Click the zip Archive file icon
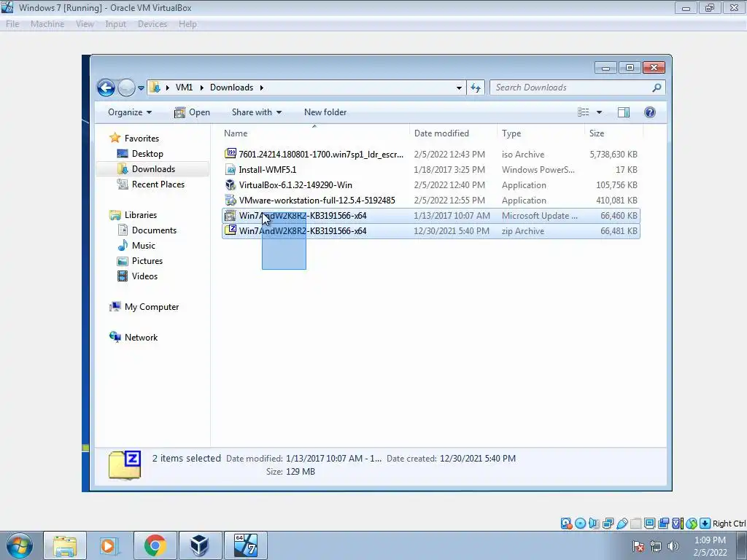This screenshot has width=747, height=560. click(x=231, y=230)
